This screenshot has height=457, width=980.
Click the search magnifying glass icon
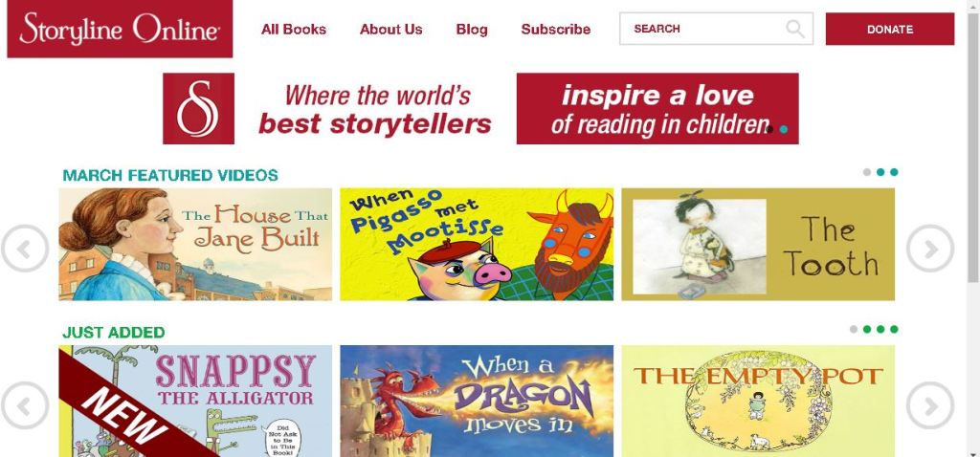pyautogui.click(x=795, y=29)
